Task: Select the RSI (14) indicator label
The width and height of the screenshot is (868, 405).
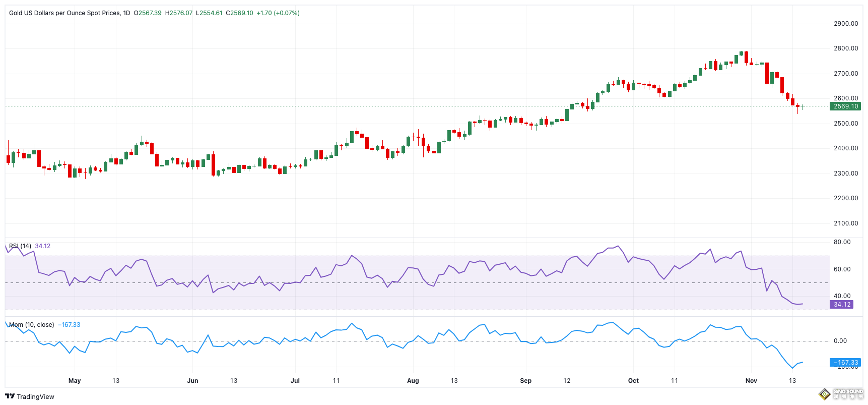Action: 20,246
